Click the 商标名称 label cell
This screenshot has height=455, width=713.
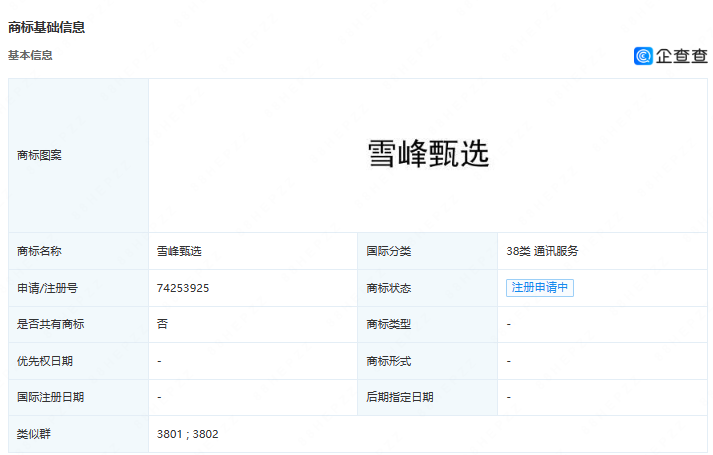tap(79, 251)
